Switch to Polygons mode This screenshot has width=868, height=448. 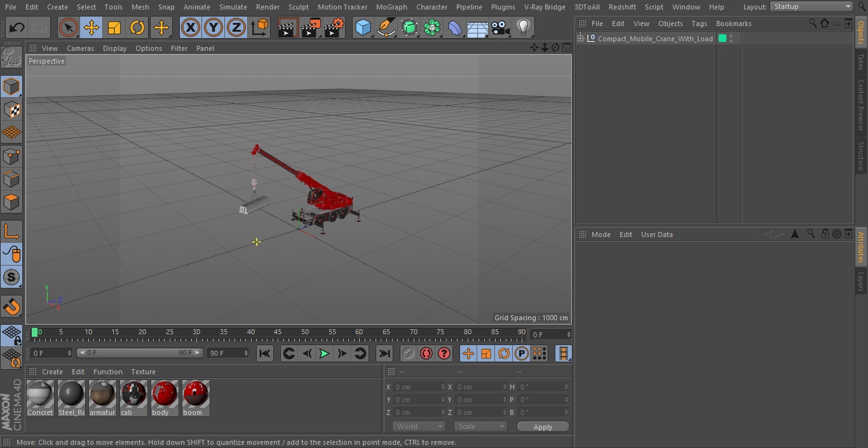[11, 202]
